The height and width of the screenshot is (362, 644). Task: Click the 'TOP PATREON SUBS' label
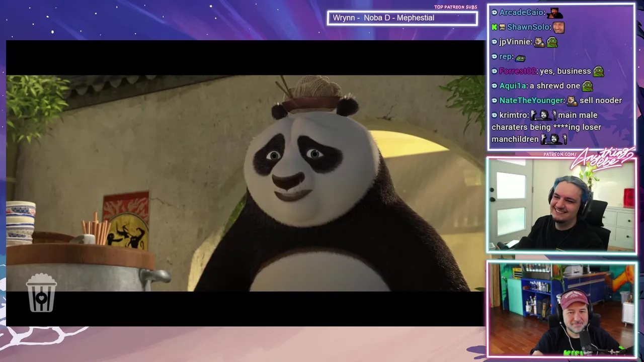(455, 7)
